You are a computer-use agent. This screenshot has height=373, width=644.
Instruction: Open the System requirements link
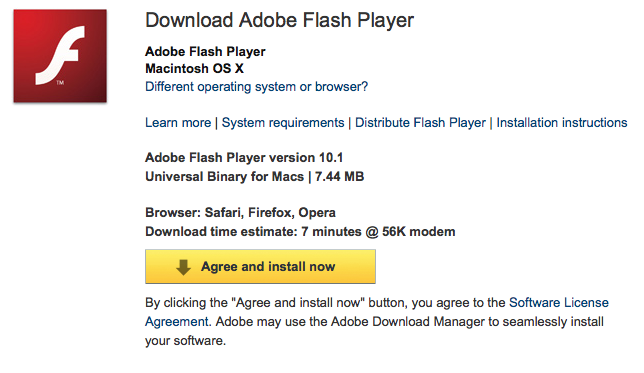click(x=283, y=122)
